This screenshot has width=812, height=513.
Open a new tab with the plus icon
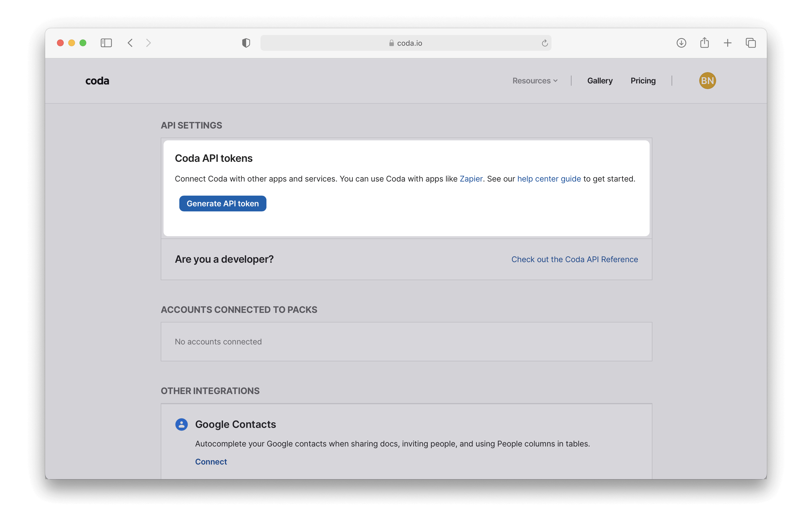coord(727,43)
